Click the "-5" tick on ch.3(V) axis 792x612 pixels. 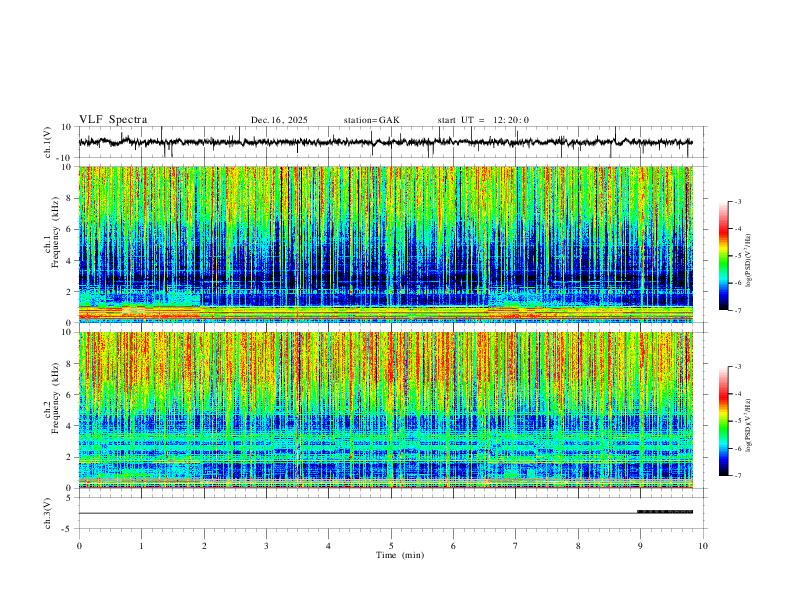[x=68, y=529]
